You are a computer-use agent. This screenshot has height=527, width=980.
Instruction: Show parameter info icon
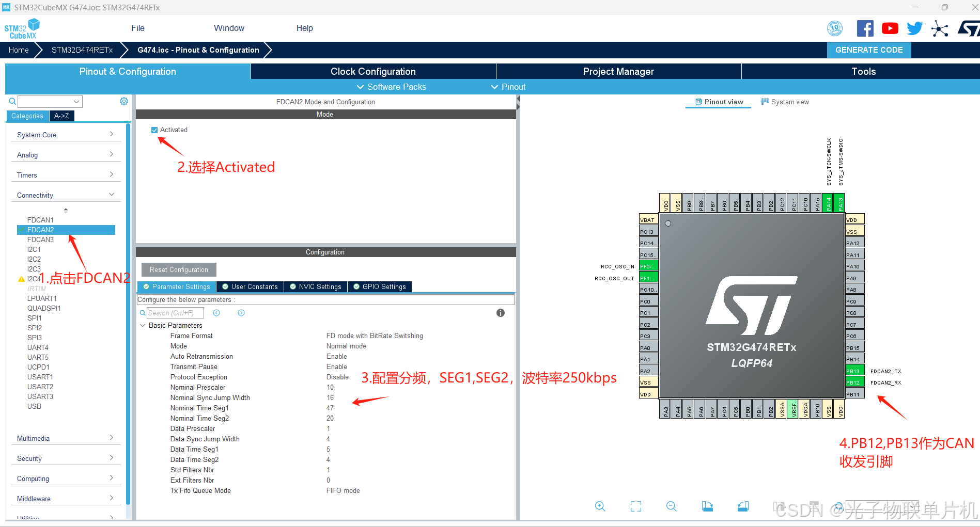pos(500,313)
